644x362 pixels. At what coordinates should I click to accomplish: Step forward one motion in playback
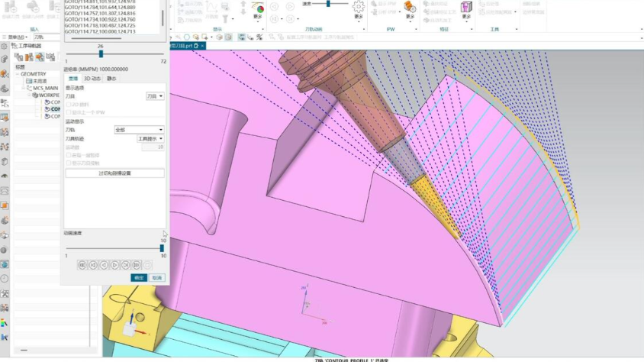coord(125,265)
